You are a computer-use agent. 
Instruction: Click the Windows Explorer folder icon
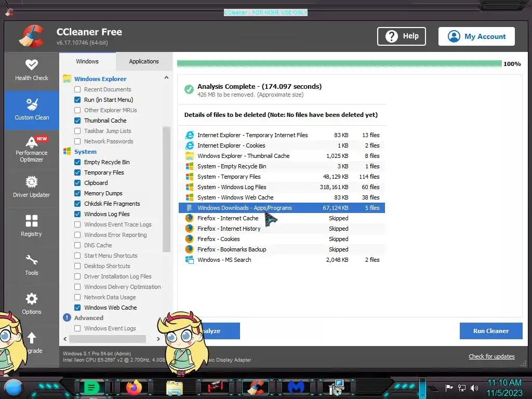[67, 79]
